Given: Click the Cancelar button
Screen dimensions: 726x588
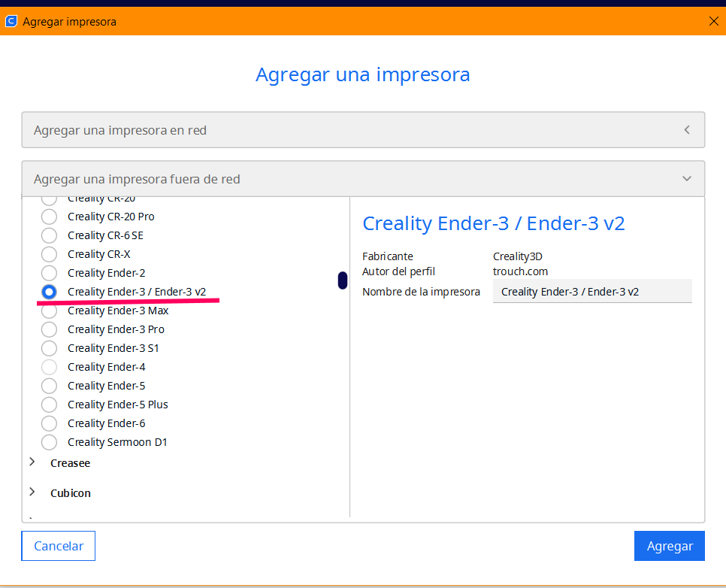Looking at the screenshot, I should click(x=59, y=546).
